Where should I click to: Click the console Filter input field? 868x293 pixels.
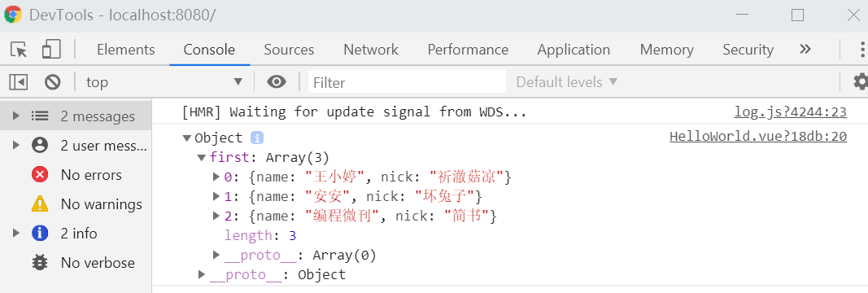408,82
